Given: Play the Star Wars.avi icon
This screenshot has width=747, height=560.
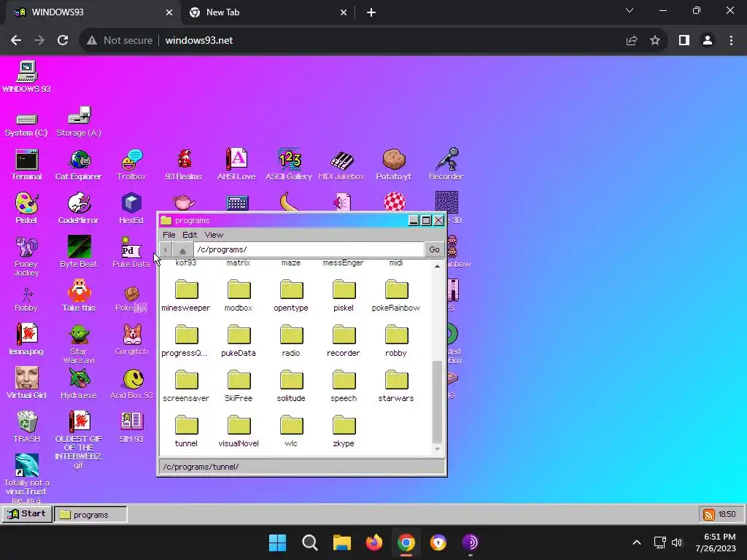Looking at the screenshot, I should pyautogui.click(x=79, y=344).
